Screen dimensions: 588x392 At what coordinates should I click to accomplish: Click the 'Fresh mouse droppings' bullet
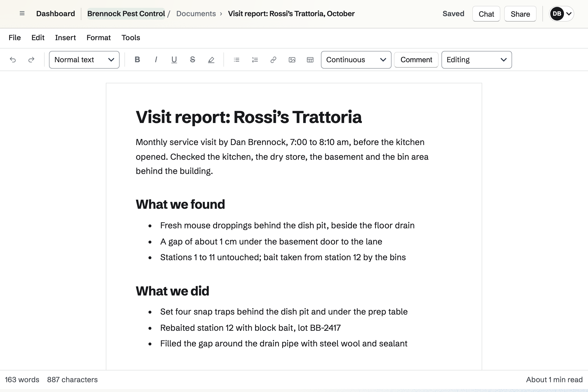coord(287,225)
